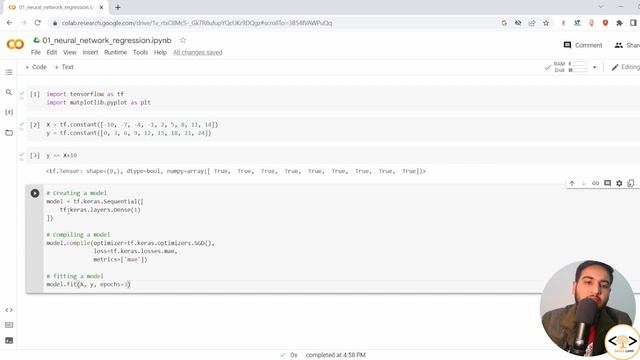Open browser tab search chevron

(600, 7)
